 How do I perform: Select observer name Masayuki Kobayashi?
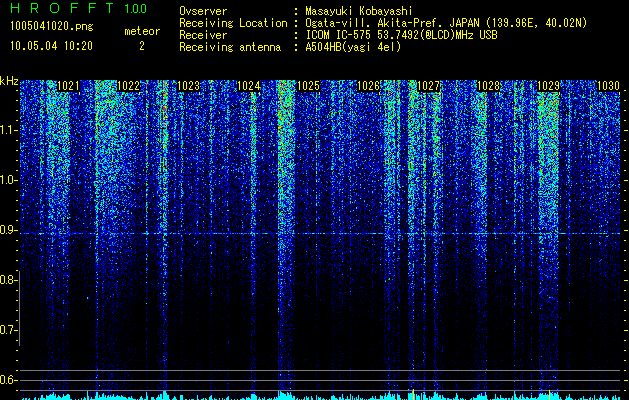(359, 11)
